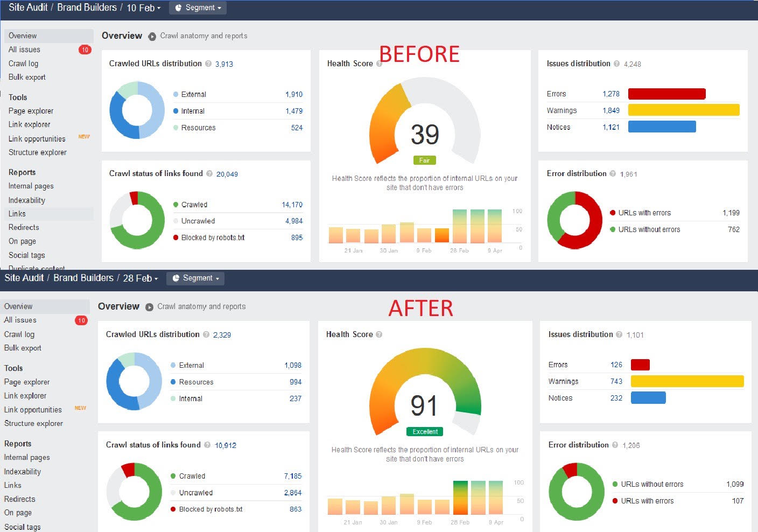The width and height of the screenshot is (758, 532).
Task: Click the total crawled URLs number 2,329
Action: pos(222,335)
